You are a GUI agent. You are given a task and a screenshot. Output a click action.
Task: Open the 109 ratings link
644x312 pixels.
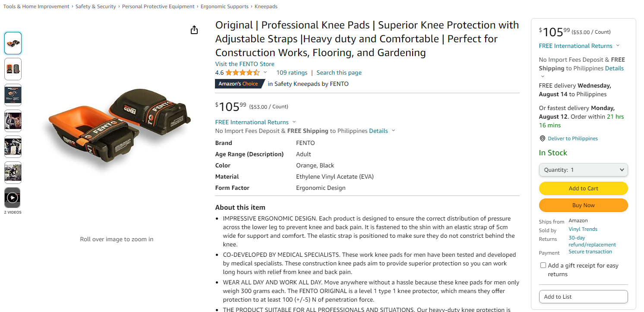coord(292,72)
